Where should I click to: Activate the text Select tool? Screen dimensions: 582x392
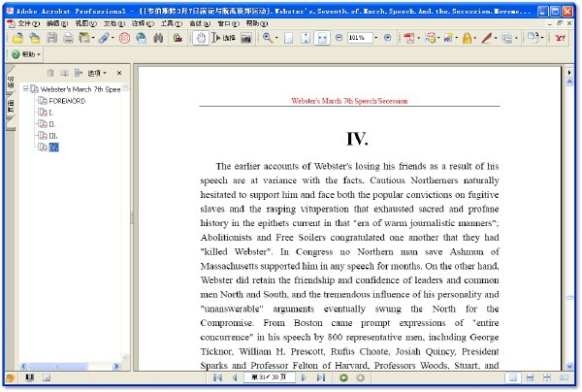224,38
